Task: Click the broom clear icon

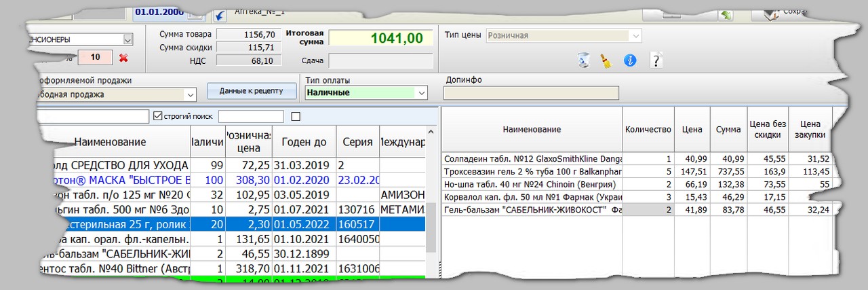Action: pyautogui.click(x=606, y=60)
